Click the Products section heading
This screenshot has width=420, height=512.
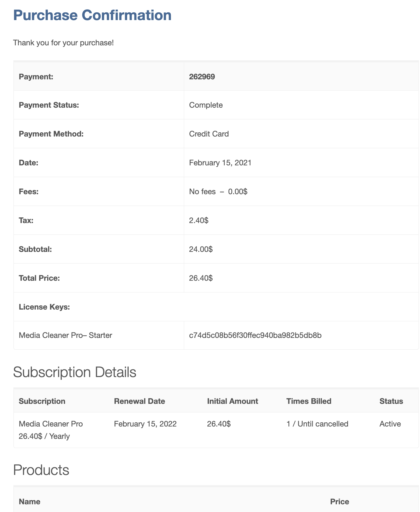[41, 470]
